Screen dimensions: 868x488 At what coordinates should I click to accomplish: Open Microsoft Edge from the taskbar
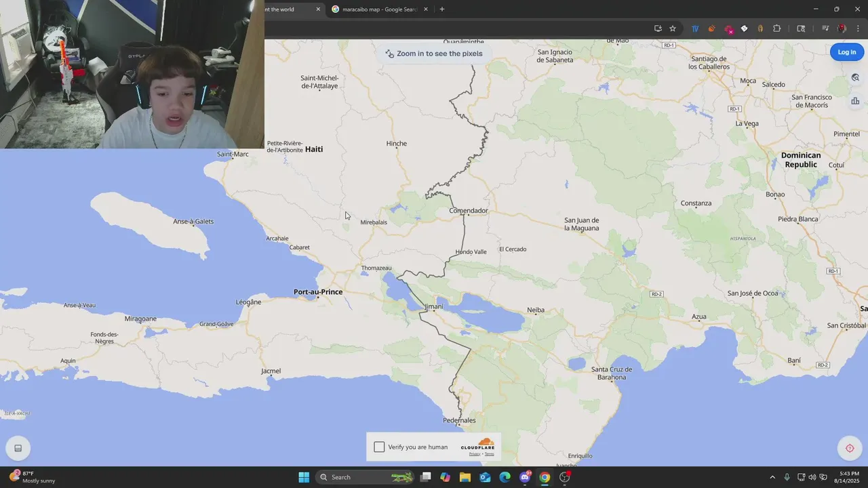click(505, 477)
